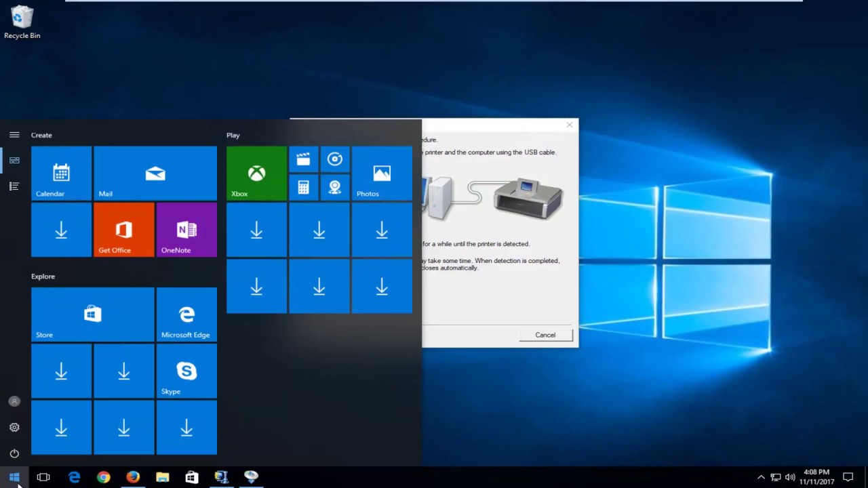Viewport: 868px width, 488px height.
Task: Open Settings gear in Start menu
Action: [14, 427]
